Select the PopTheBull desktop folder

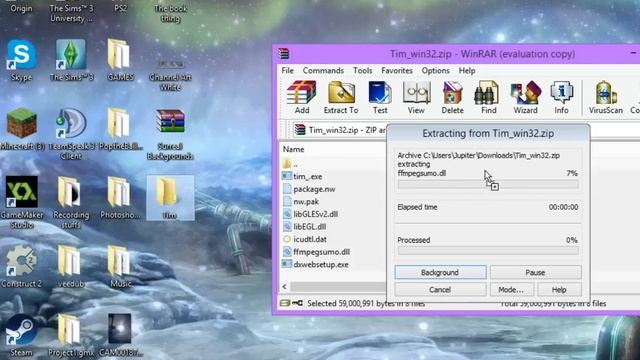point(120,129)
